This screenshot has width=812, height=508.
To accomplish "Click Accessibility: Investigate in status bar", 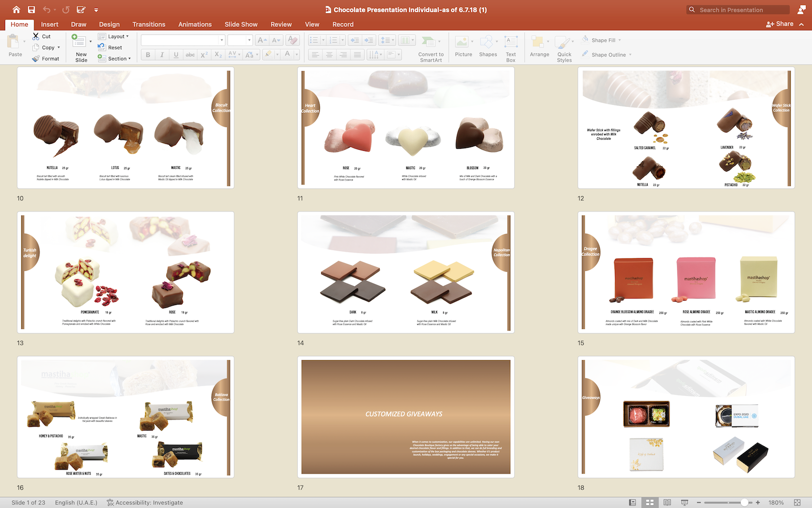I will point(145,503).
